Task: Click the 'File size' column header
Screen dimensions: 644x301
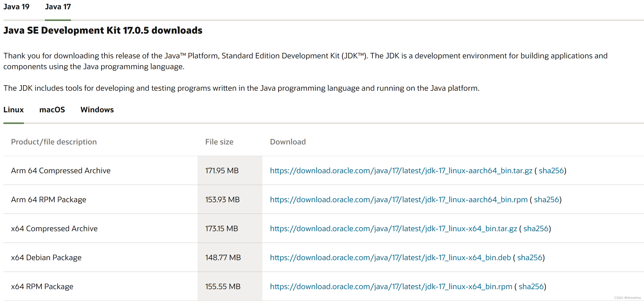Action: pos(219,142)
